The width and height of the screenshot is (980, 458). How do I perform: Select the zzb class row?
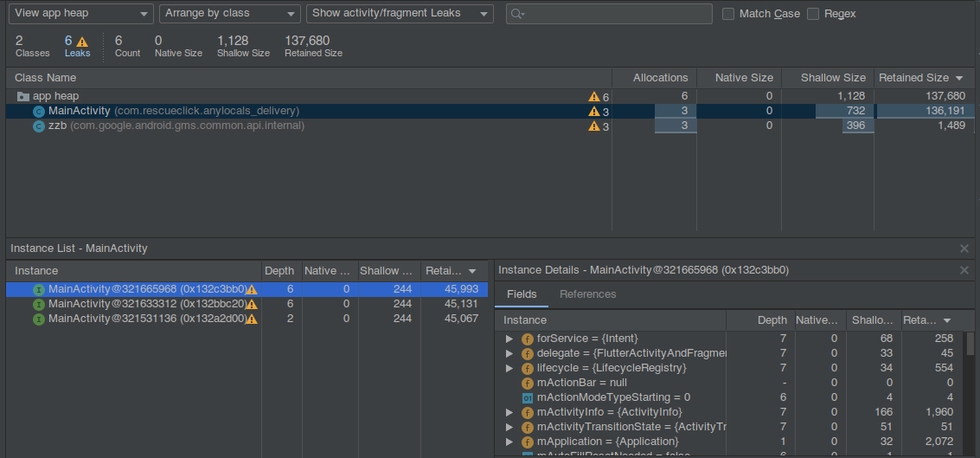pos(490,126)
